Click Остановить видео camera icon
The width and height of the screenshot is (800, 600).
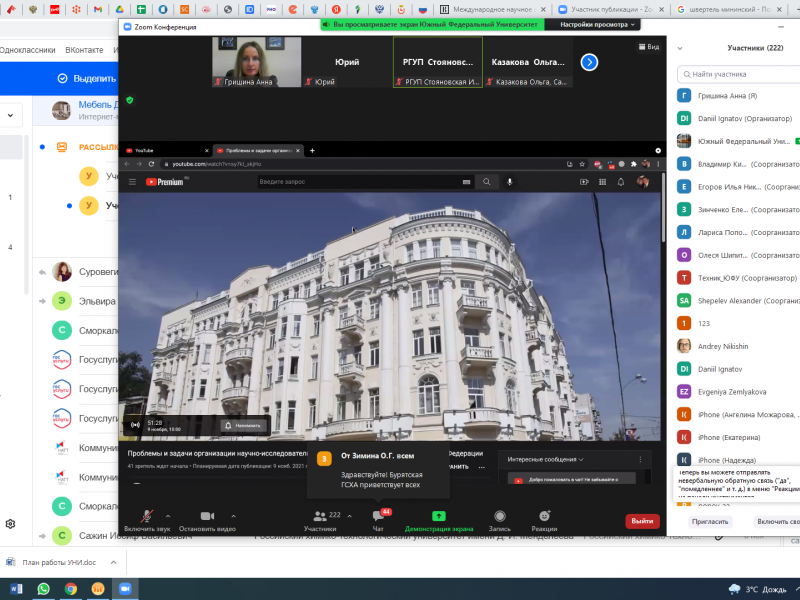(x=207, y=516)
